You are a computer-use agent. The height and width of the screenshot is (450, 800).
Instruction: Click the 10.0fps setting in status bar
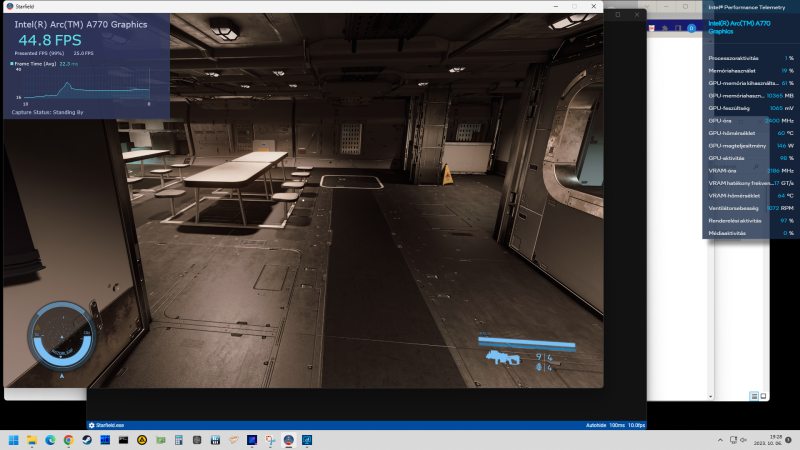[636, 425]
